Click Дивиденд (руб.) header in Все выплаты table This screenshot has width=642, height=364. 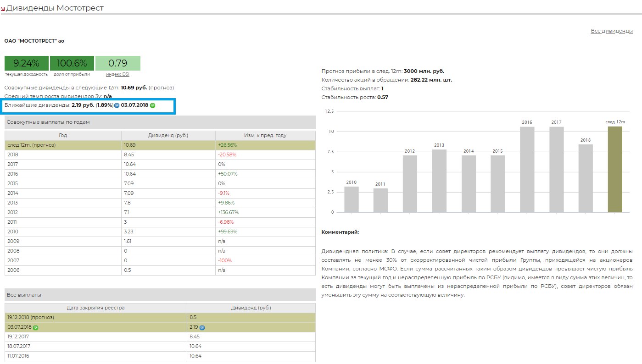click(x=251, y=308)
